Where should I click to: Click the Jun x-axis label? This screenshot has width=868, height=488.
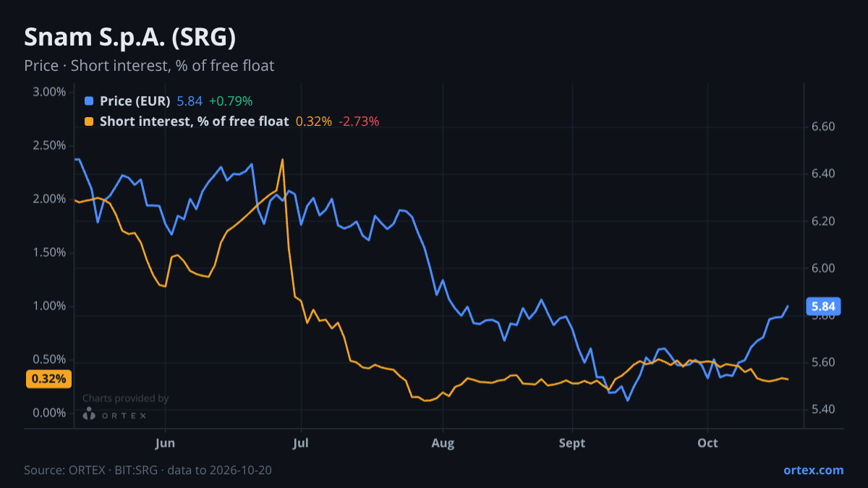[166, 442]
